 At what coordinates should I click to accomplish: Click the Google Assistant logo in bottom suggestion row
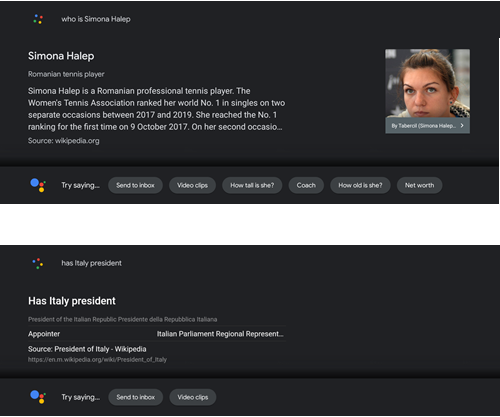point(38,397)
